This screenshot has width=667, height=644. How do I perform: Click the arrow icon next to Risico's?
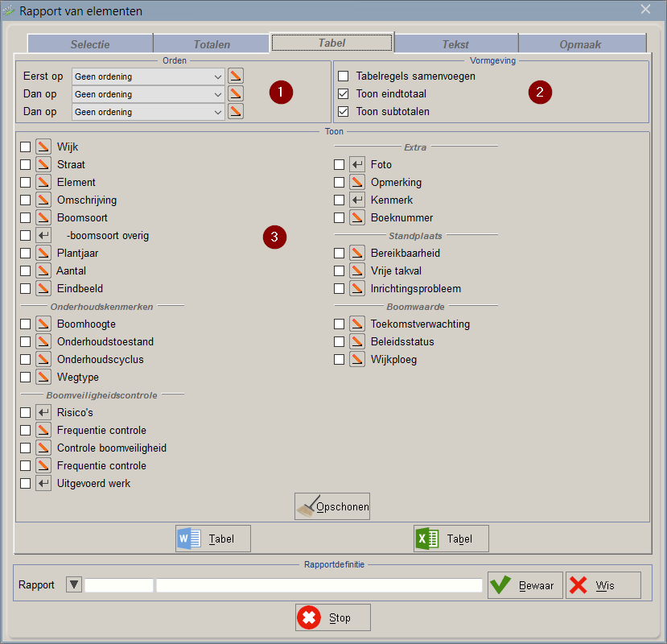pyautogui.click(x=43, y=412)
